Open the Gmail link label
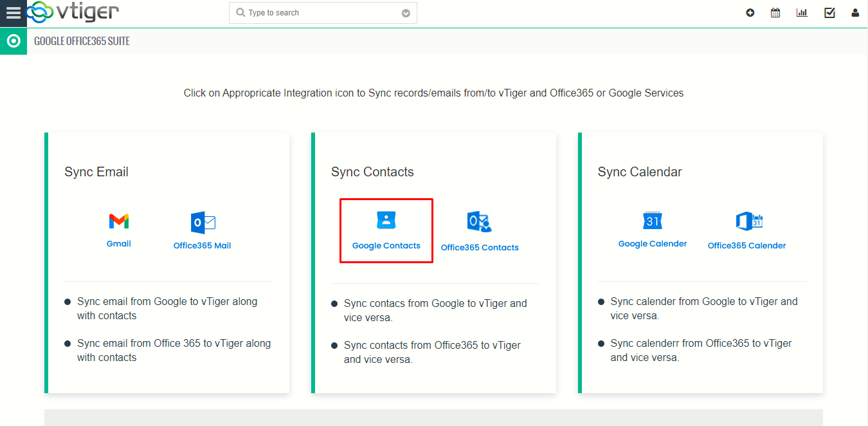Viewport: 868px width, 426px height. (119, 244)
